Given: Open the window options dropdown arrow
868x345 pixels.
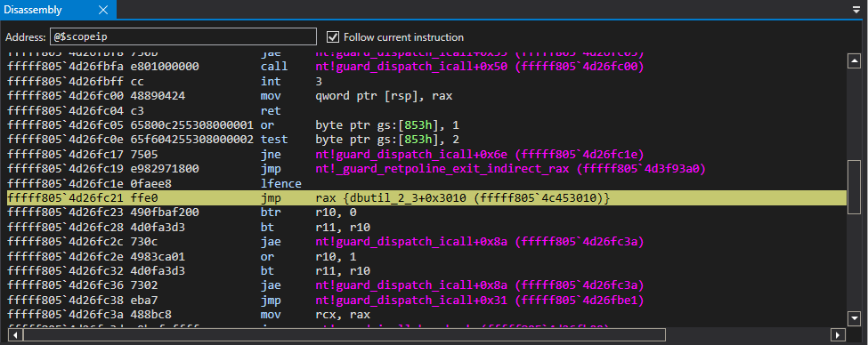Looking at the screenshot, I should point(857,10).
